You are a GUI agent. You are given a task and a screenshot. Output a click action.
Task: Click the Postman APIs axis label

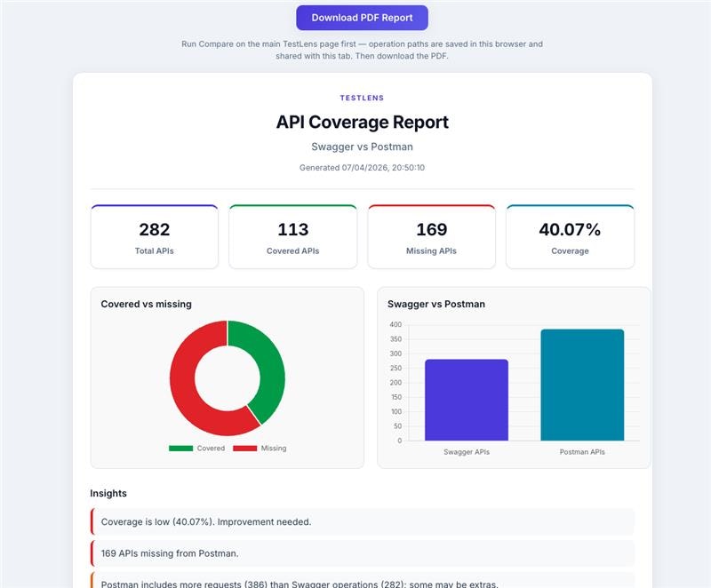point(582,452)
